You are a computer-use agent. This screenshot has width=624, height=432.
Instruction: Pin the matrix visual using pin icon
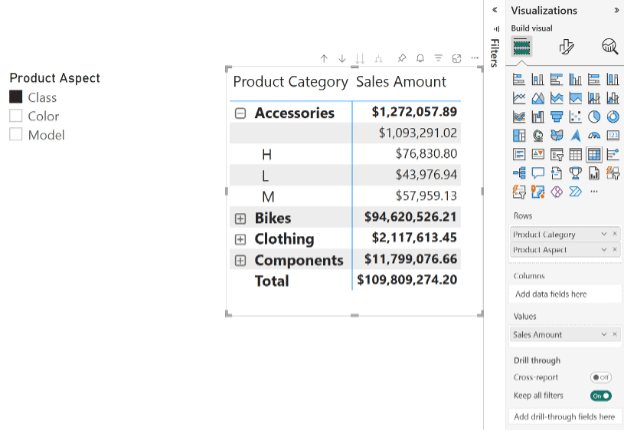click(x=402, y=59)
